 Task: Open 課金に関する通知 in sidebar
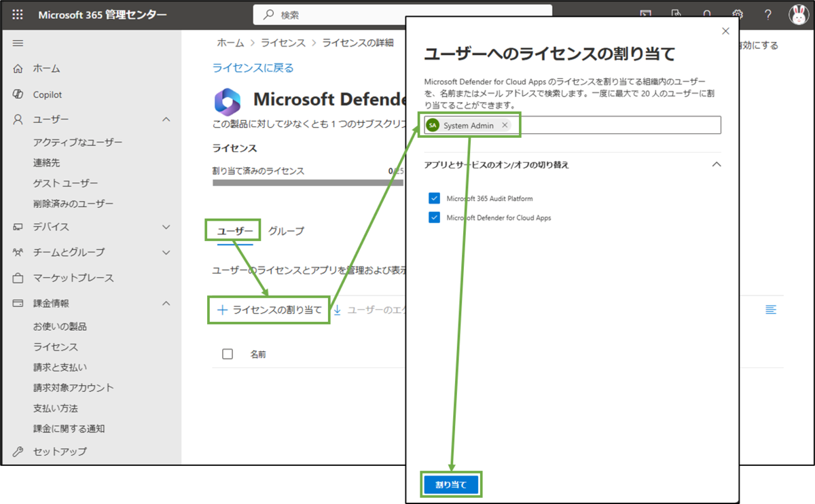tap(69, 429)
